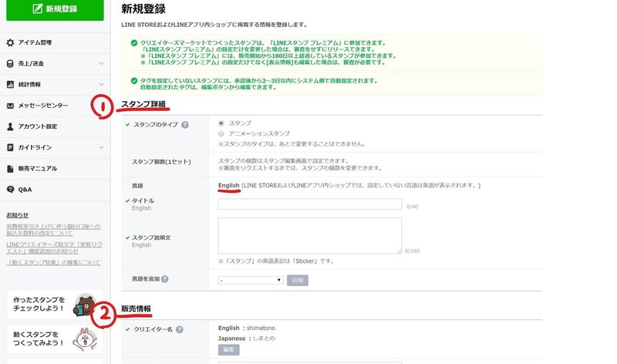Click the envelope icon for メッセージセンター
Screen dimensions: 617x364
point(10,106)
